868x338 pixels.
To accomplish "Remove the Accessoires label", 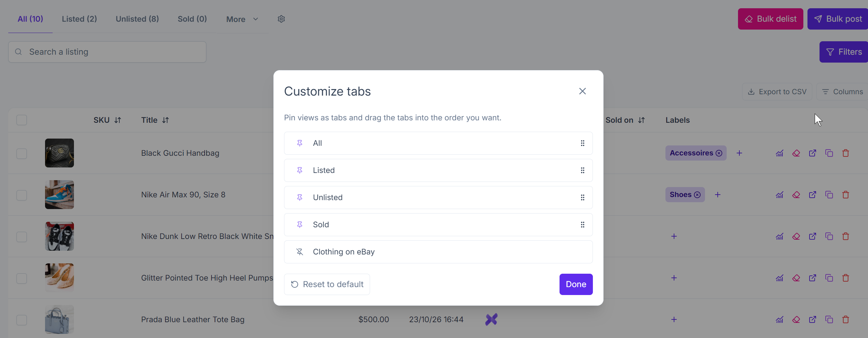I will coord(719,153).
